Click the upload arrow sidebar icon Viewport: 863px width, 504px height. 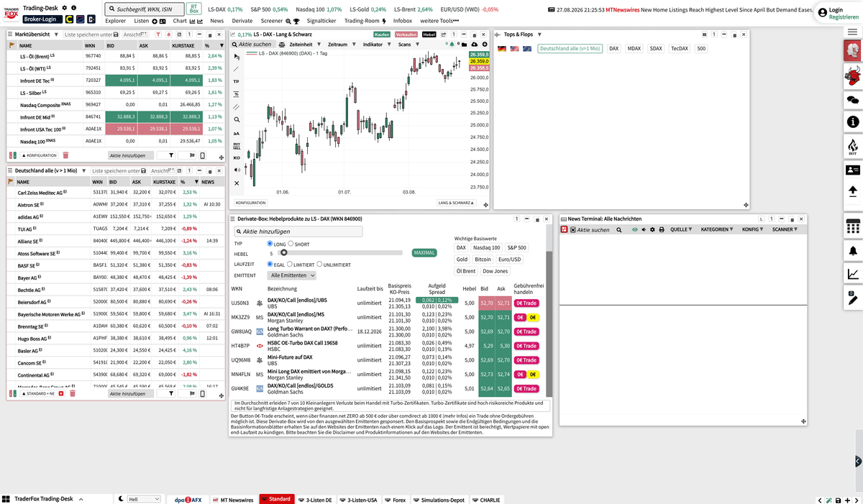(853, 191)
